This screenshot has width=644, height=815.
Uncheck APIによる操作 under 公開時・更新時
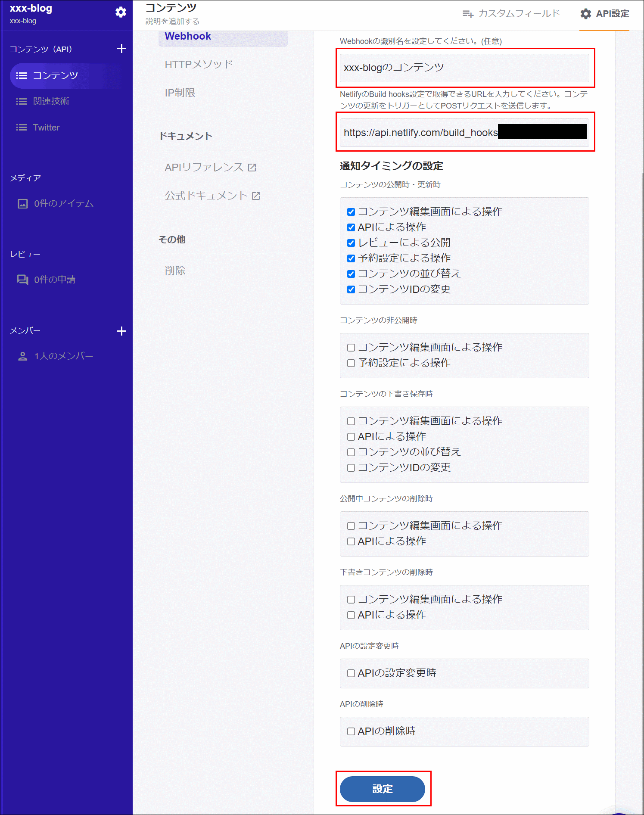351,227
